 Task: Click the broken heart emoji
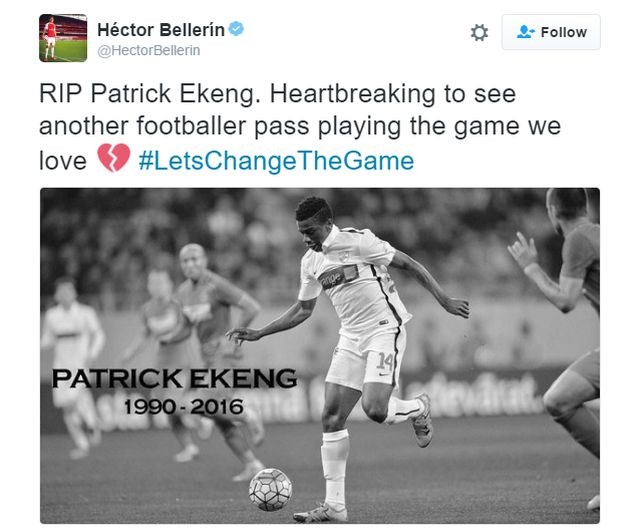(113, 158)
